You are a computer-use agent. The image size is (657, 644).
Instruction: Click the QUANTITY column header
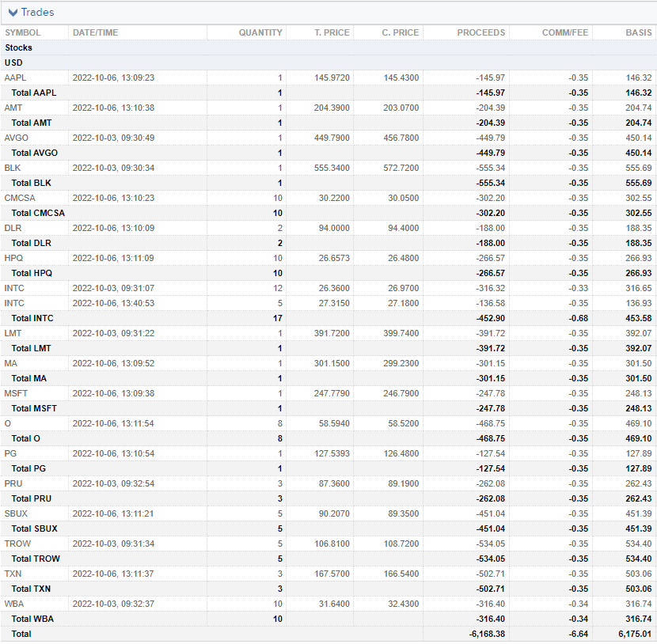(x=260, y=32)
